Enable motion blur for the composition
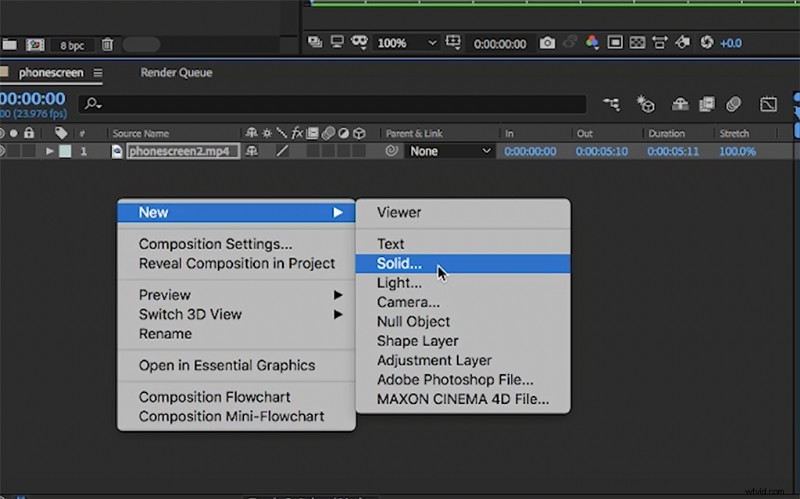Viewport: 800px width, 499px height. point(733,105)
